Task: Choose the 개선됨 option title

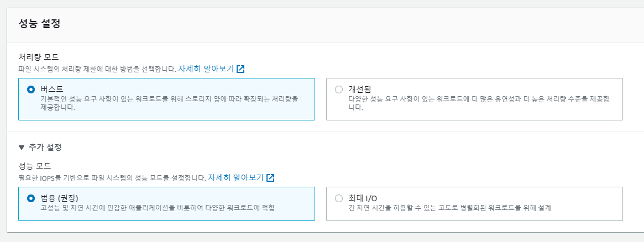Action: 360,90
